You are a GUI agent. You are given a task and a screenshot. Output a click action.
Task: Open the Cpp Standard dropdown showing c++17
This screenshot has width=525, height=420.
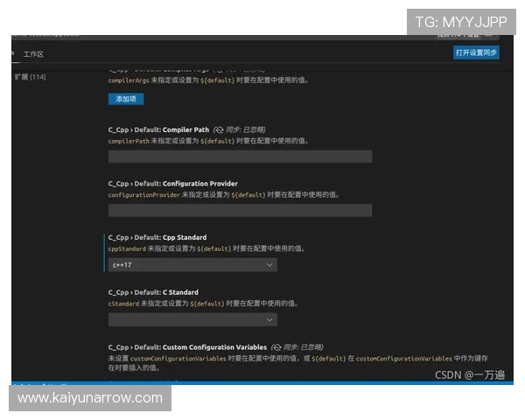click(x=192, y=264)
